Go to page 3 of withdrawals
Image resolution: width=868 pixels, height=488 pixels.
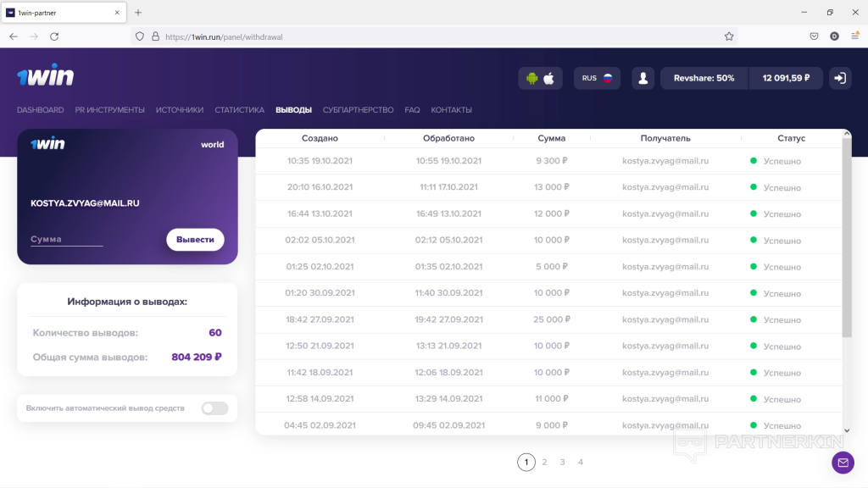click(563, 462)
